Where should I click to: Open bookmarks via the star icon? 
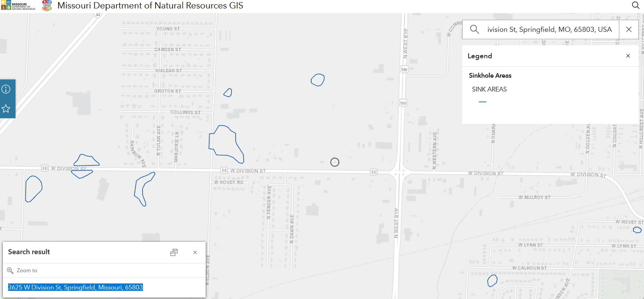(6, 109)
